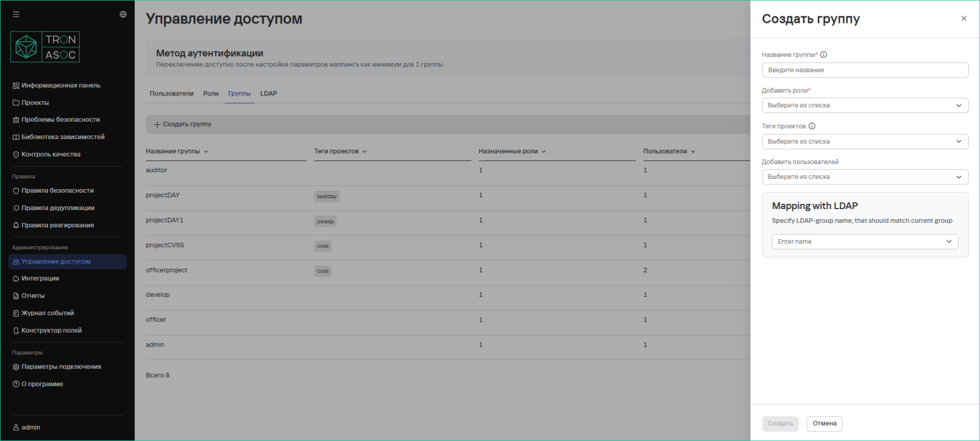Switch to the LDAP tab
This screenshot has width=980, height=441.
pos(269,94)
